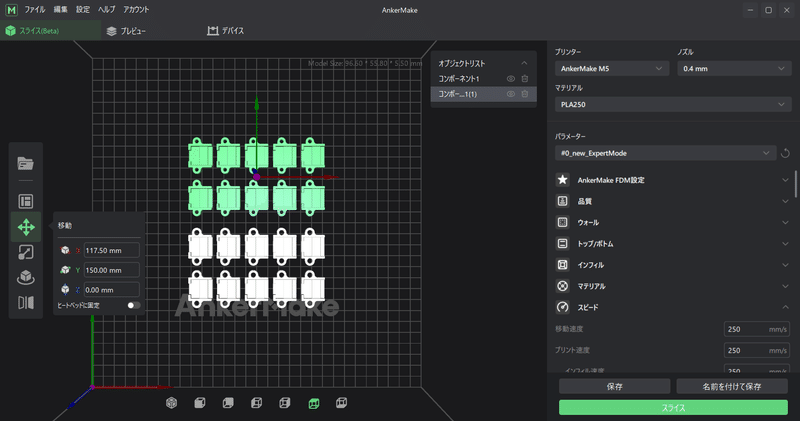
Task: Click the インフィル section icon
Action: coord(562,265)
